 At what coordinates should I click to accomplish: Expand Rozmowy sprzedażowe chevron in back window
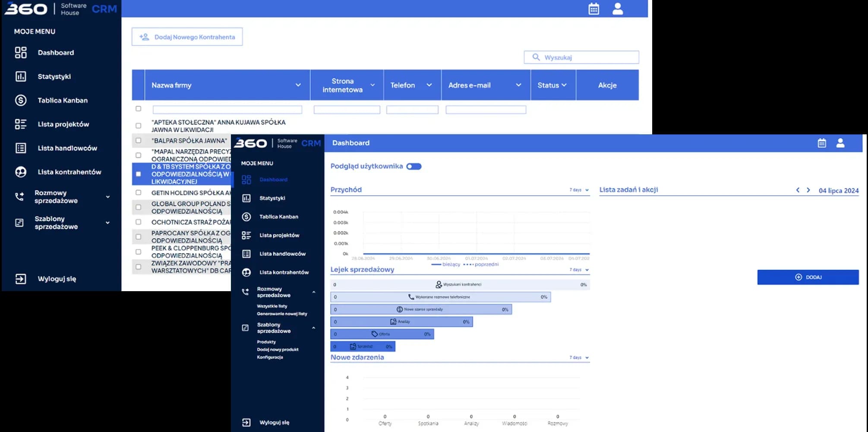108,197
